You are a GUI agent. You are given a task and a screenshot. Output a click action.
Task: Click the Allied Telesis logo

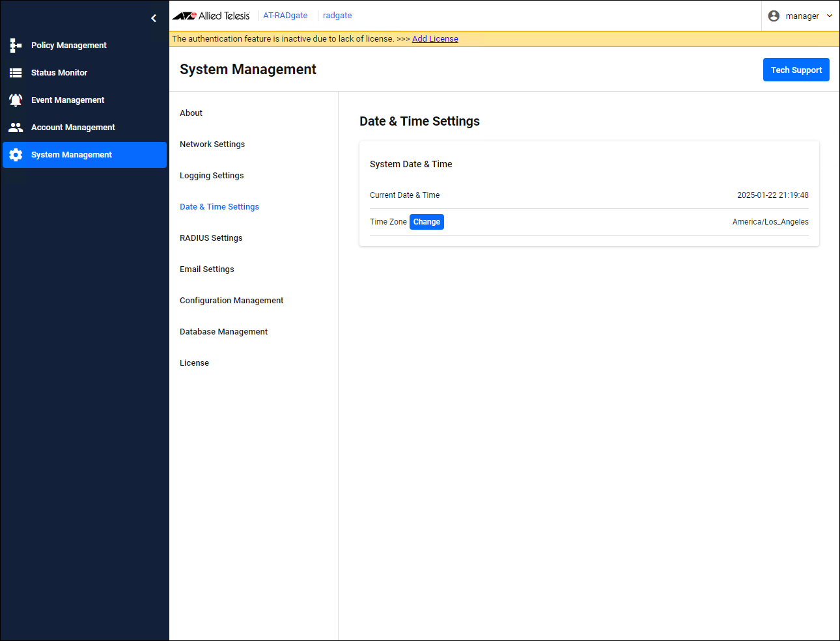click(211, 16)
